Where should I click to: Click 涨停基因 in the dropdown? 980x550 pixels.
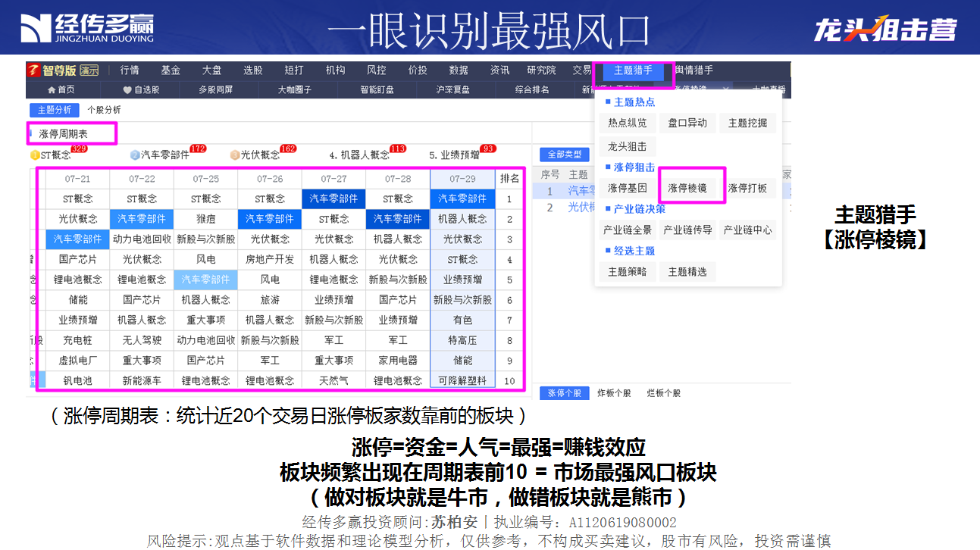coord(628,188)
